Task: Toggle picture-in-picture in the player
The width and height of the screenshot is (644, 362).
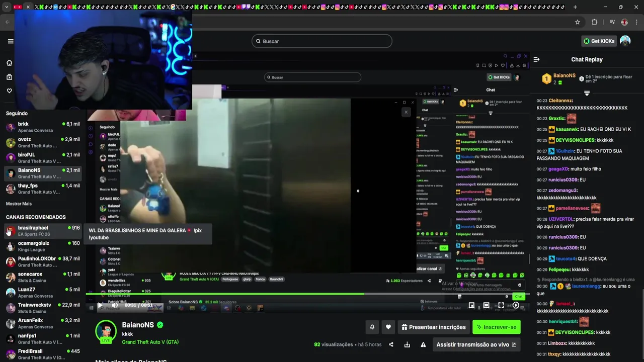Action: click(471, 305)
